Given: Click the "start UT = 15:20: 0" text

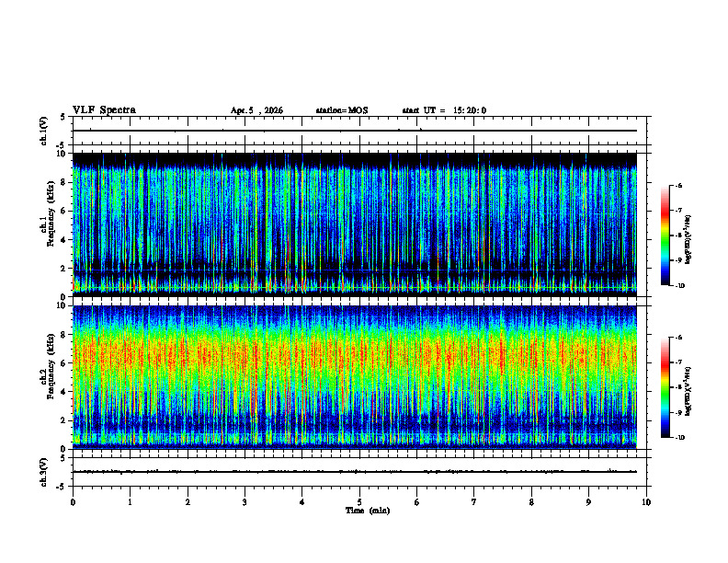Looking at the screenshot, I should [444, 110].
